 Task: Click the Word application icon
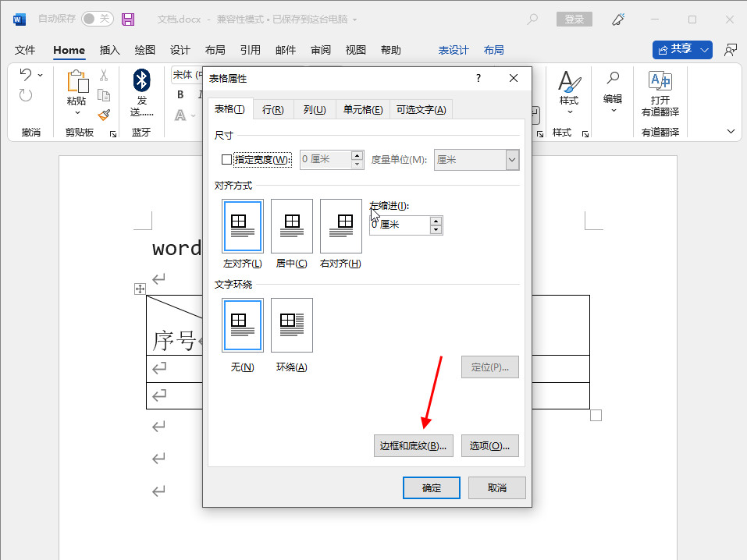point(19,19)
